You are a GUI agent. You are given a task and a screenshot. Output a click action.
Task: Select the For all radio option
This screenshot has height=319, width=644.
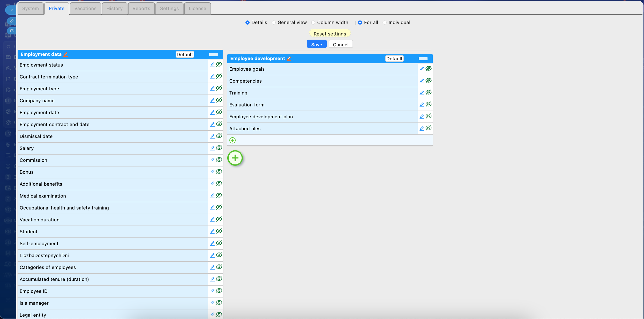coord(360,23)
